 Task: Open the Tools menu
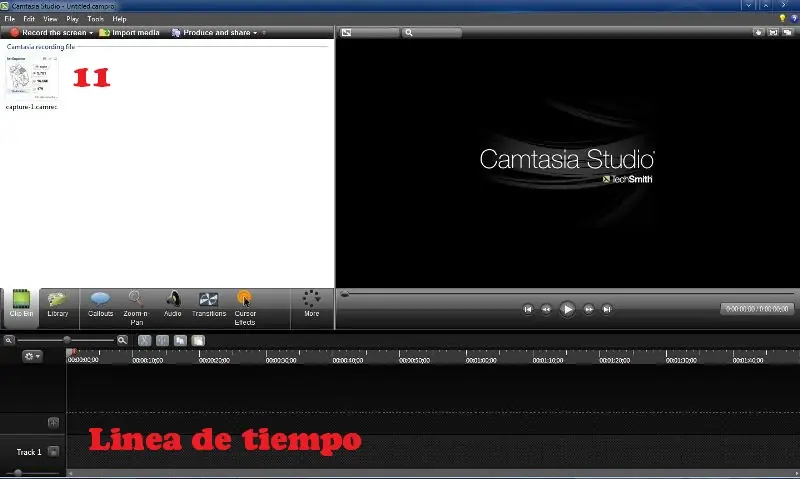coord(95,19)
